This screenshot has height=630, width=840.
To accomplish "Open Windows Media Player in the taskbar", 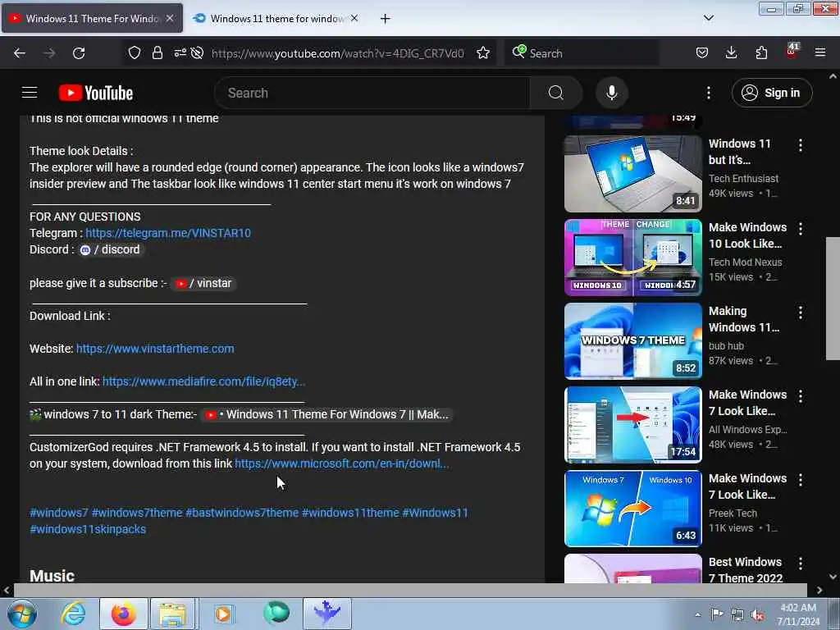I will tap(223, 614).
